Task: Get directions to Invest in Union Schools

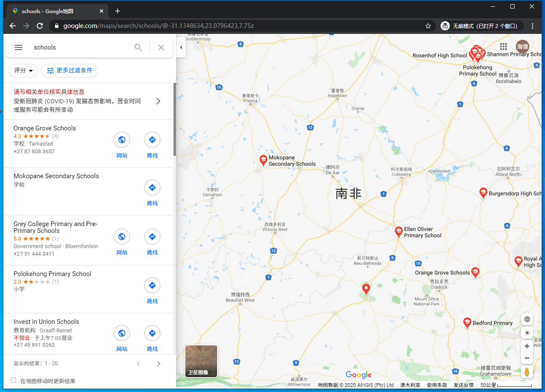Action: (152, 333)
